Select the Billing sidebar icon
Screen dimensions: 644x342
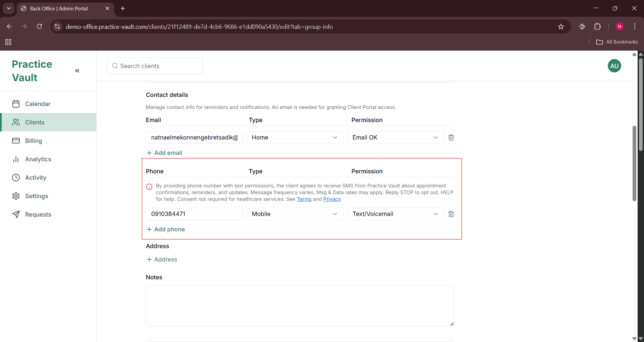point(16,141)
